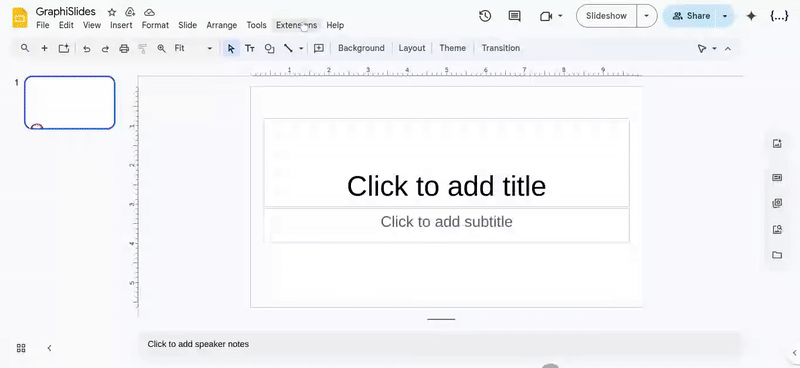Print the presentation

pos(124,48)
